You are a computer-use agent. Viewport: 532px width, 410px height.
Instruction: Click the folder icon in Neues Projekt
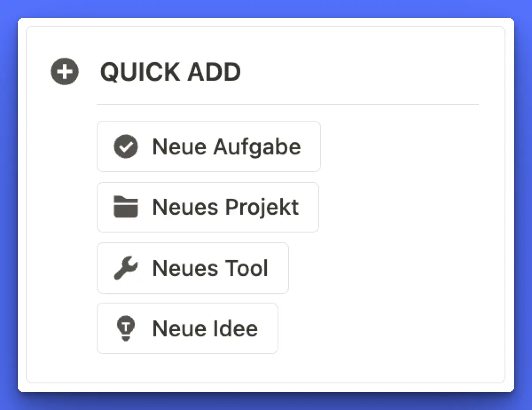click(x=126, y=207)
